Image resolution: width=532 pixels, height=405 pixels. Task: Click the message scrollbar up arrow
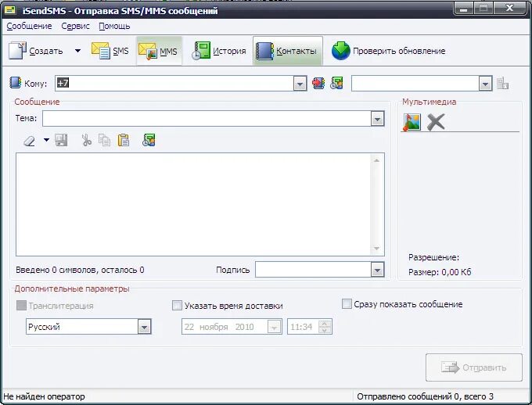376,160
